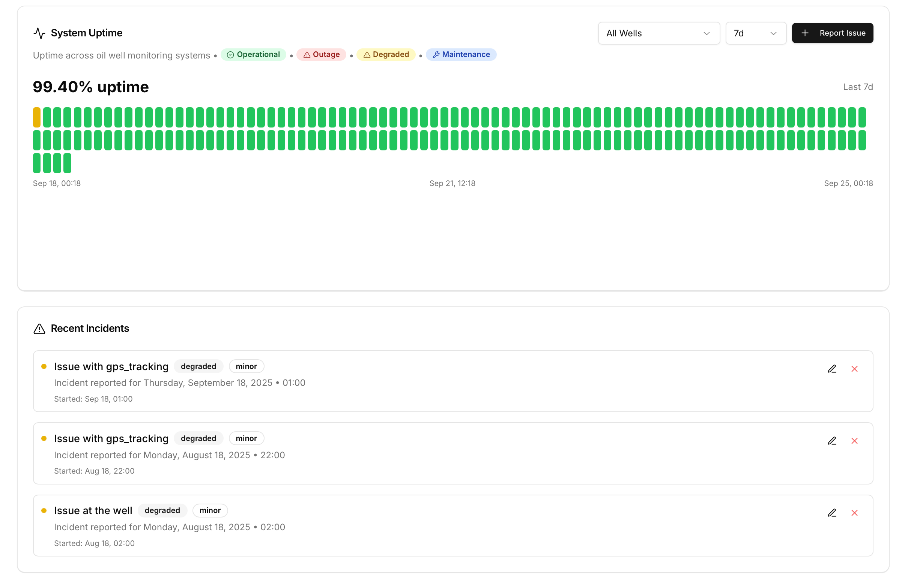Click 'Started: Sep 18, 01:00' text

click(93, 399)
